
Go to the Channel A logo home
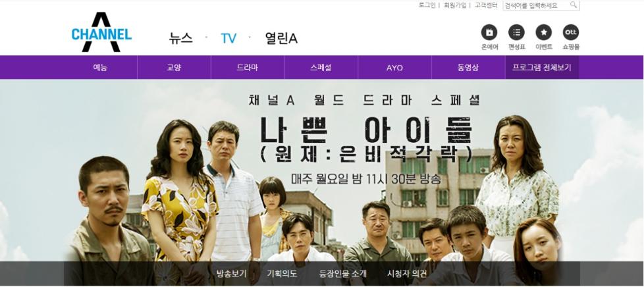tap(101, 32)
